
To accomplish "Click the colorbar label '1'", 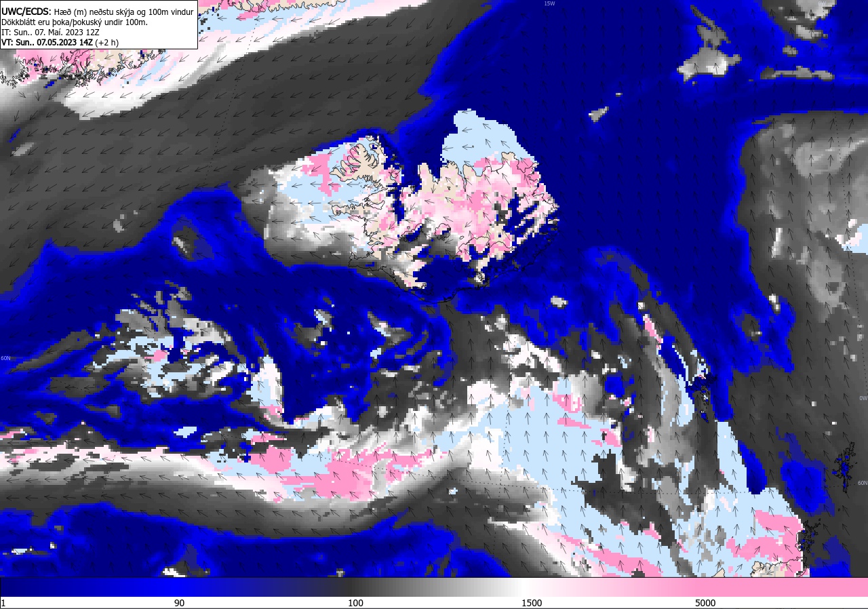I will pos(3,603).
